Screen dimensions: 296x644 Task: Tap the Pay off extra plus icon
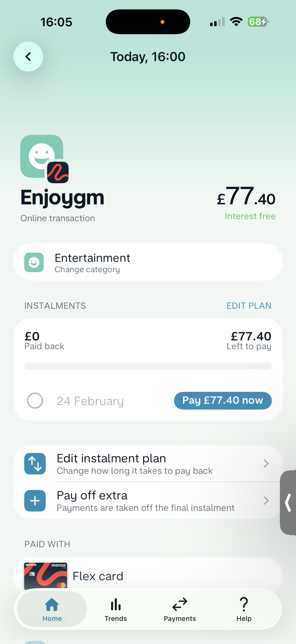35,501
